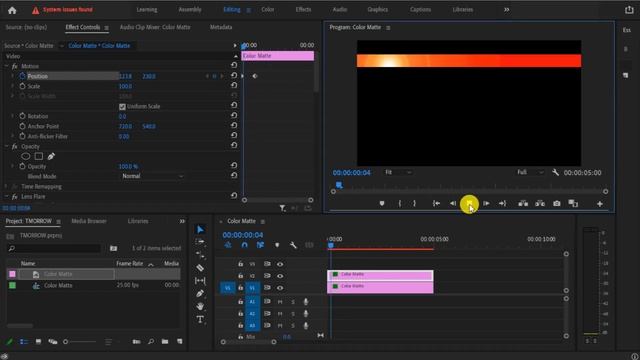
Task: Collapse the Lens Flare effect
Action: pyautogui.click(x=7, y=196)
